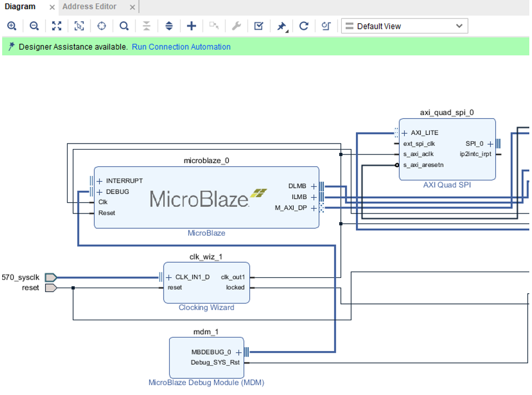The width and height of the screenshot is (532, 395).
Task: Select the Diagram tab
Action: click(x=20, y=7)
